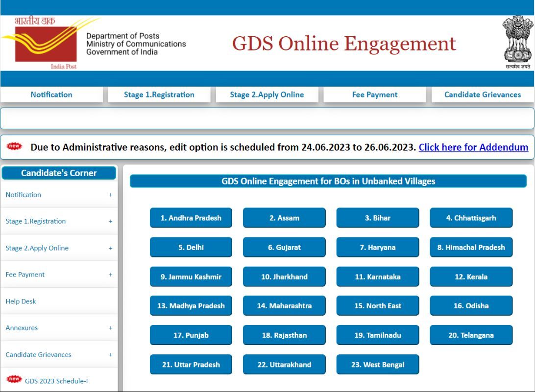Select the Annexures sidebar label

click(22, 328)
